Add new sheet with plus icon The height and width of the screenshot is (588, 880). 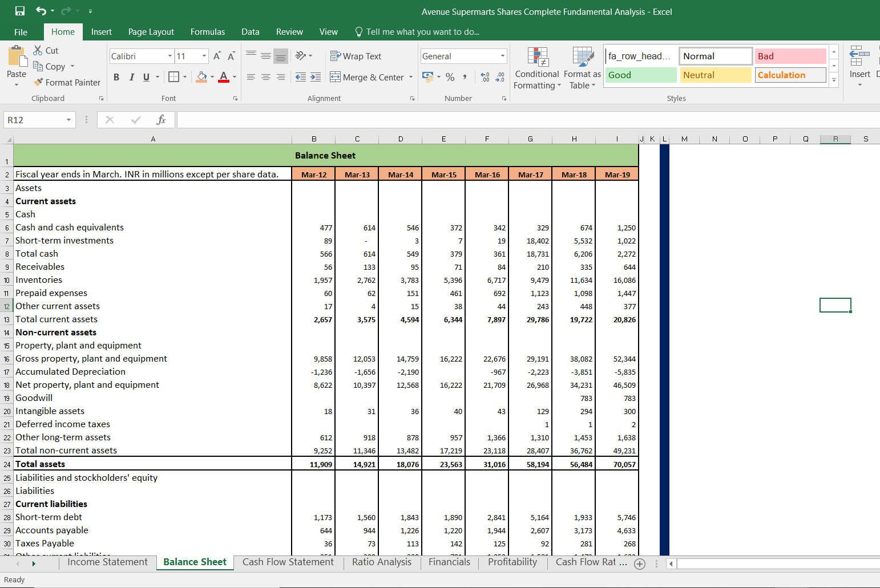640,564
